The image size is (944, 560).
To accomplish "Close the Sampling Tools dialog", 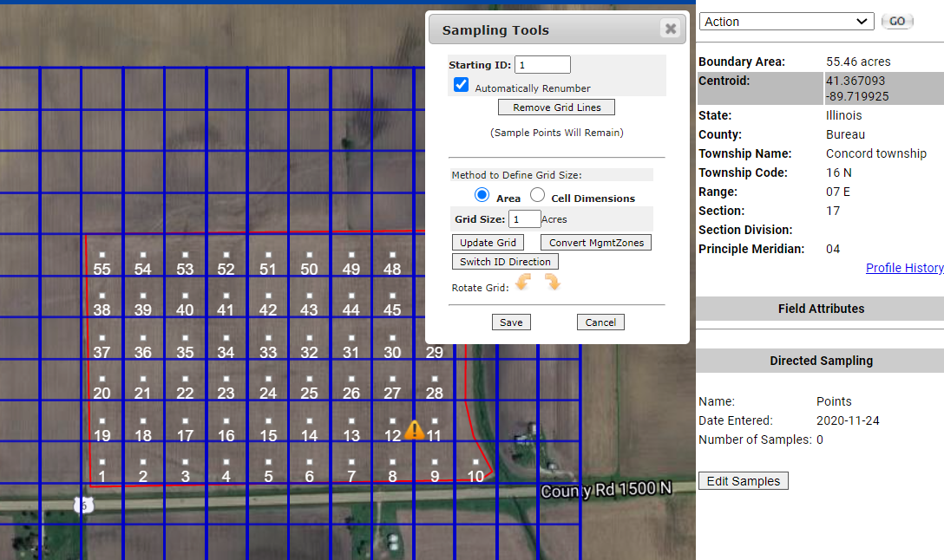I will (670, 29).
